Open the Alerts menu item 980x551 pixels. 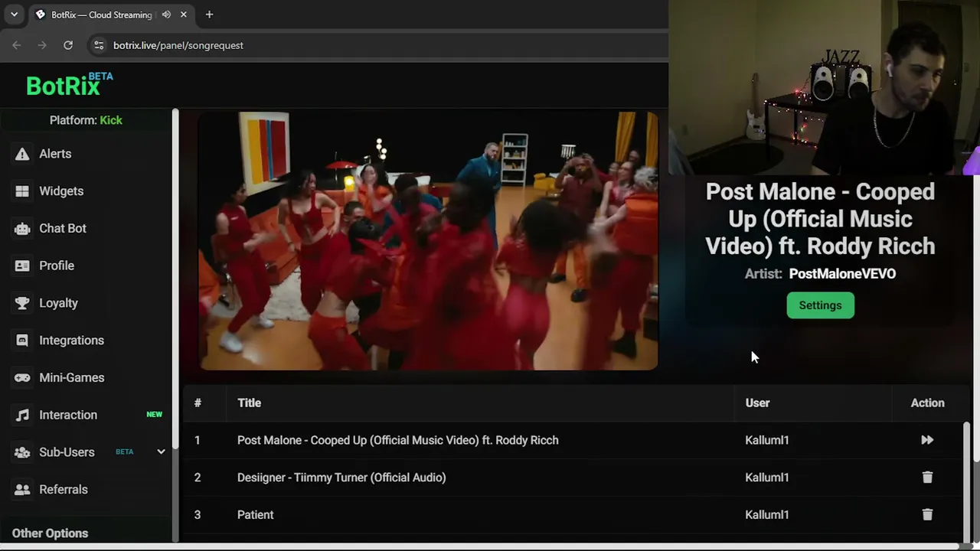(x=55, y=154)
